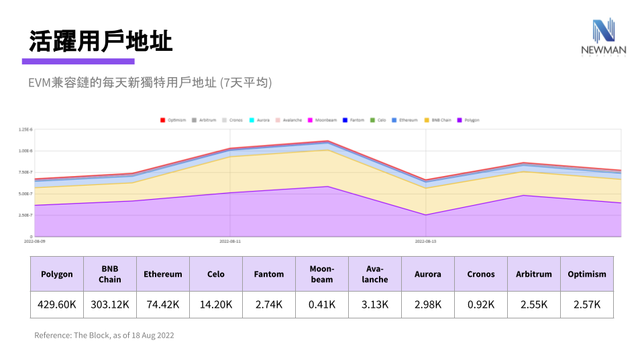Click the 1.00E-6 y-axis label
The width and height of the screenshot is (644, 362).
[25, 151]
